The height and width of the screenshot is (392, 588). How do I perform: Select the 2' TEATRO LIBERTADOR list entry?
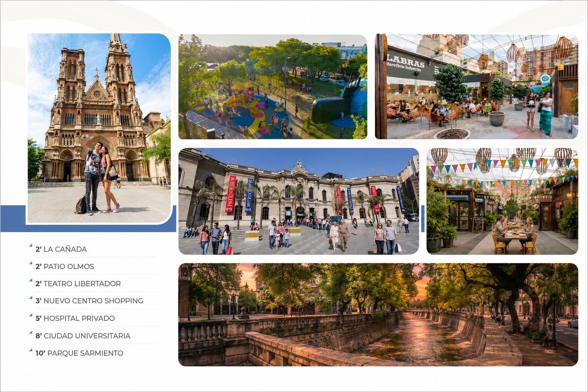[78, 284]
